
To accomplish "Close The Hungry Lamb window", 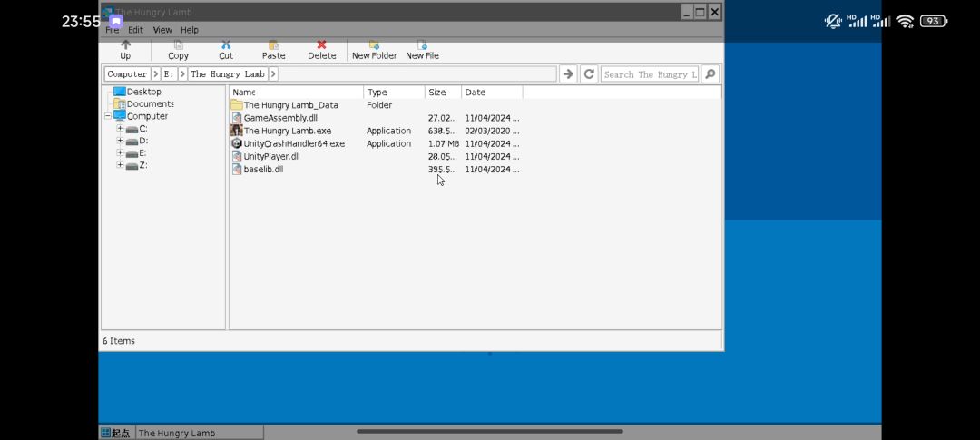I will (x=714, y=12).
